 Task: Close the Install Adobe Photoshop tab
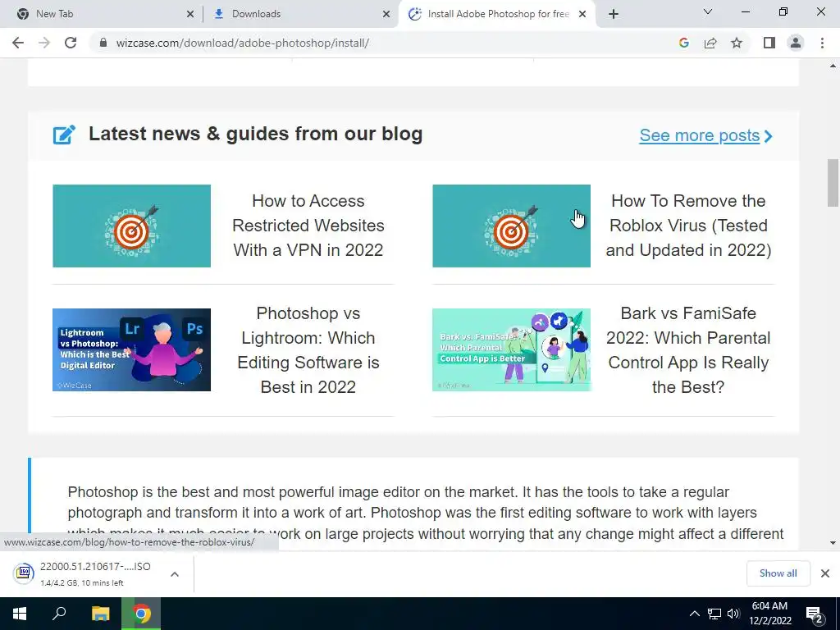coord(582,14)
